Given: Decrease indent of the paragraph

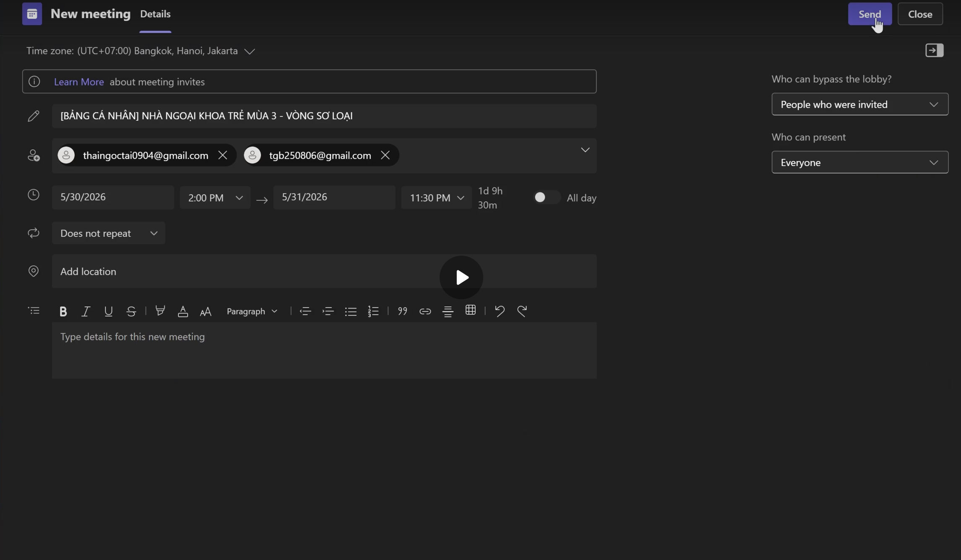Looking at the screenshot, I should click(305, 311).
